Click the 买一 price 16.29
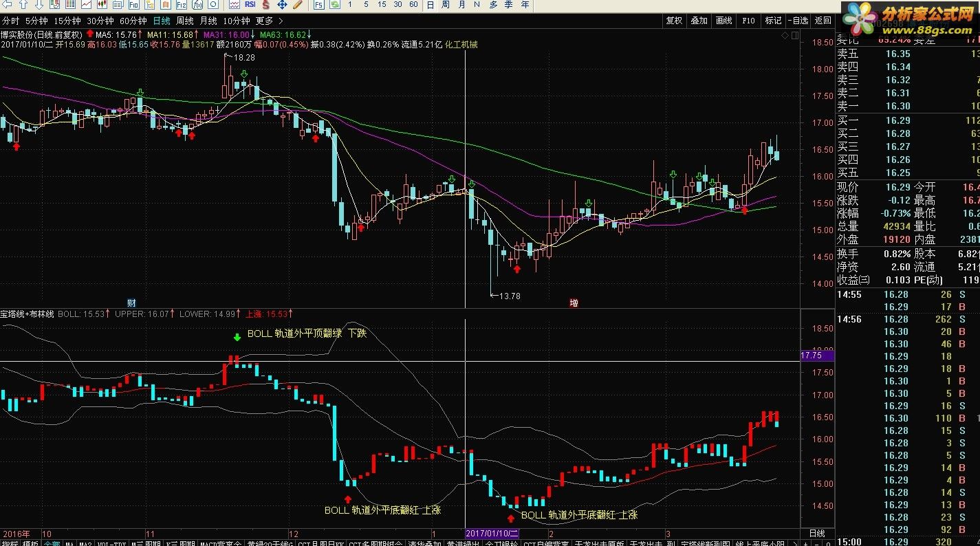Screen dimensions: 980x546 (x=897, y=120)
